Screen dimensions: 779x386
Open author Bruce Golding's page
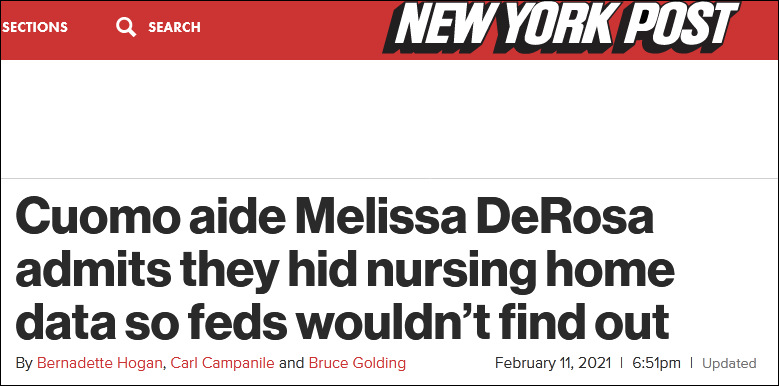(x=357, y=363)
